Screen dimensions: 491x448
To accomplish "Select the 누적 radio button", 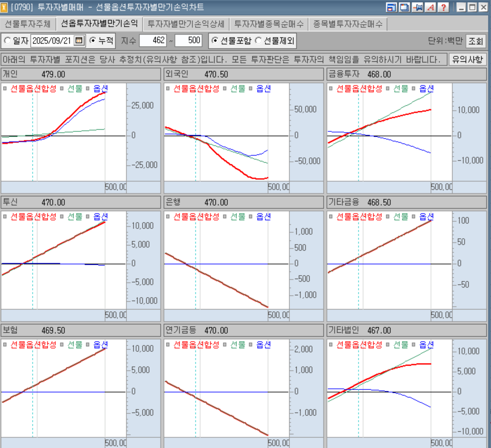I will pyautogui.click(x=93, y=41).
